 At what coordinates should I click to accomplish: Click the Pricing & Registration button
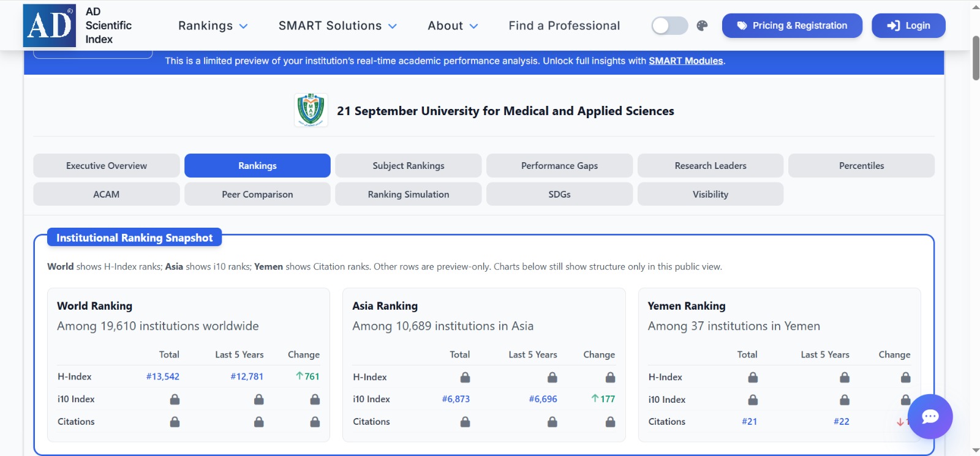792,26
